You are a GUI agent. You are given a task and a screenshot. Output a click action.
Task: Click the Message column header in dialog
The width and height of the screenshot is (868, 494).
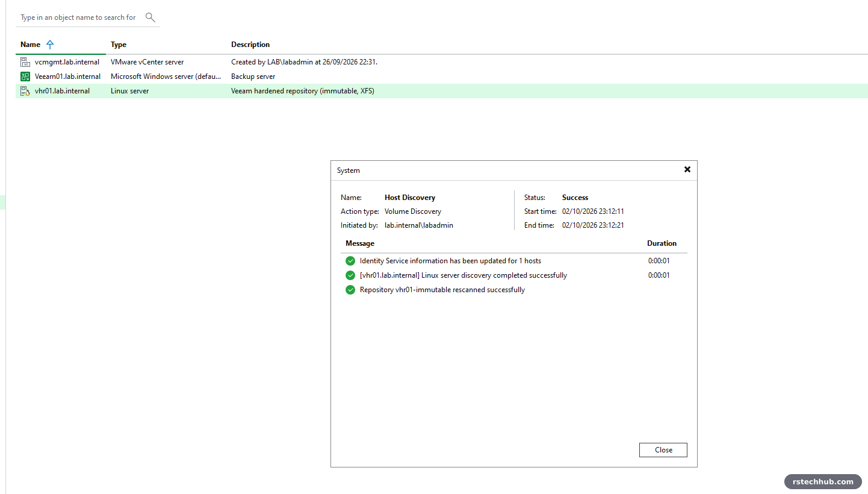point(360,243)
